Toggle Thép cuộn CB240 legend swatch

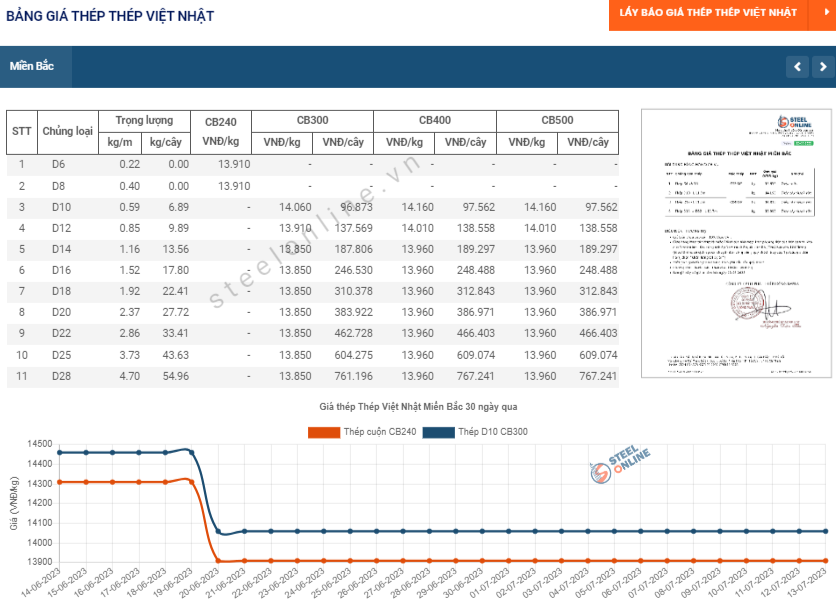[324, 432]
